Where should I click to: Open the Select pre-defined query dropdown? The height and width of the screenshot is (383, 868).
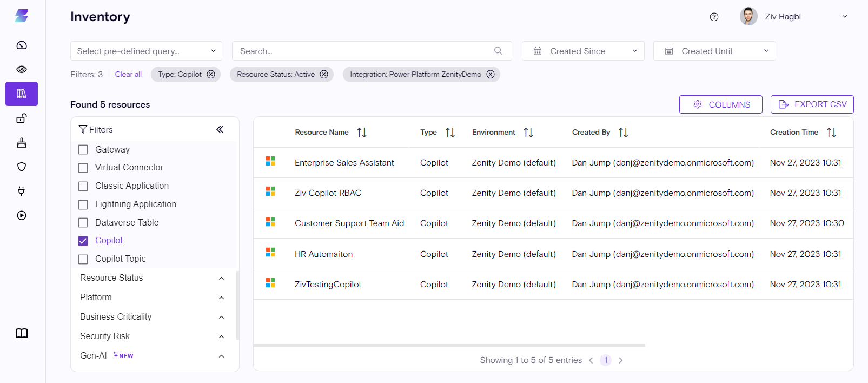click(x=146, y=51)
